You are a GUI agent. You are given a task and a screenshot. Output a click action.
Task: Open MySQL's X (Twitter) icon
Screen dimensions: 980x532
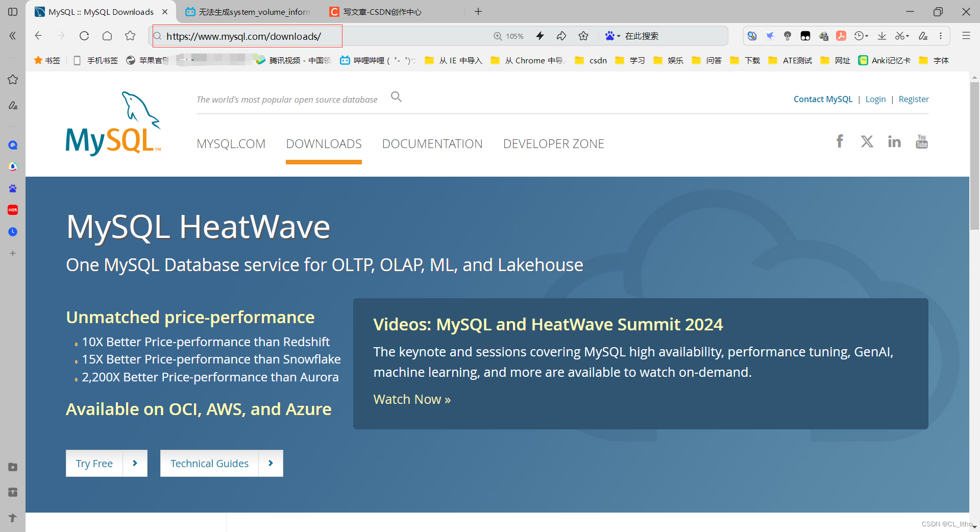click(867, 141)
